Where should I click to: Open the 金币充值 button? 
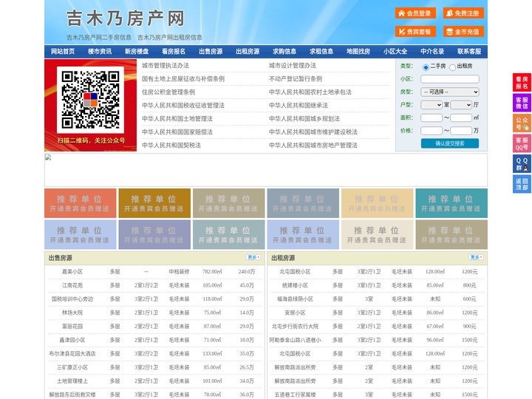pyautogui.click(x=463, y=32)
